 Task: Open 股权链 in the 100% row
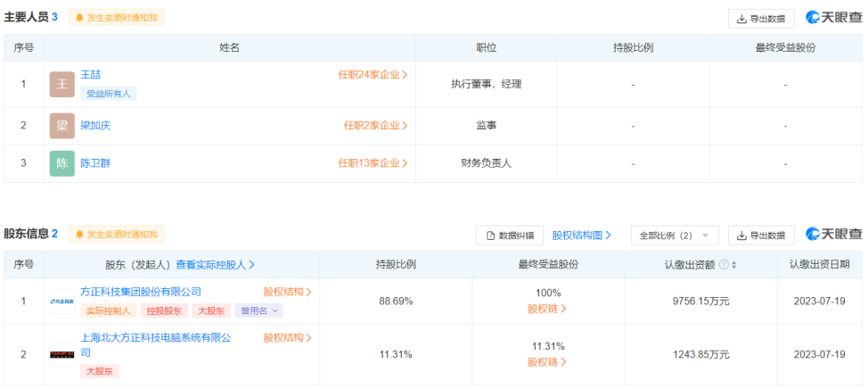point(547,310)
